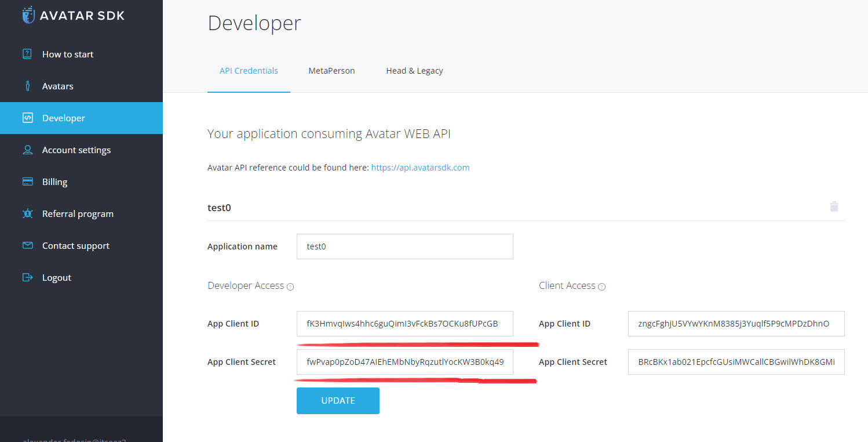
Task: Open Referral program page
Action: pos(81,213)
